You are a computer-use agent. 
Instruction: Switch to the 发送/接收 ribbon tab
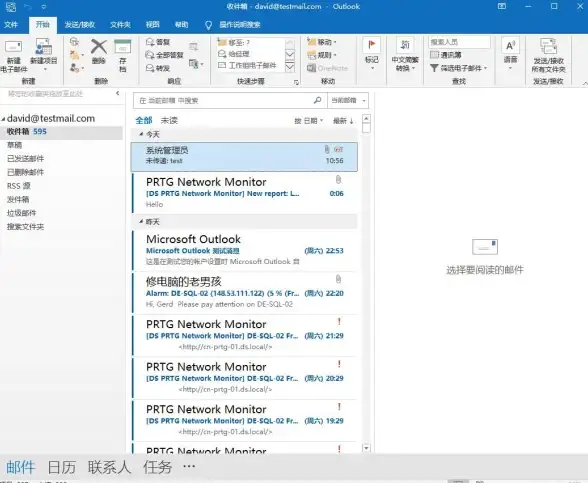pos(80,25)
